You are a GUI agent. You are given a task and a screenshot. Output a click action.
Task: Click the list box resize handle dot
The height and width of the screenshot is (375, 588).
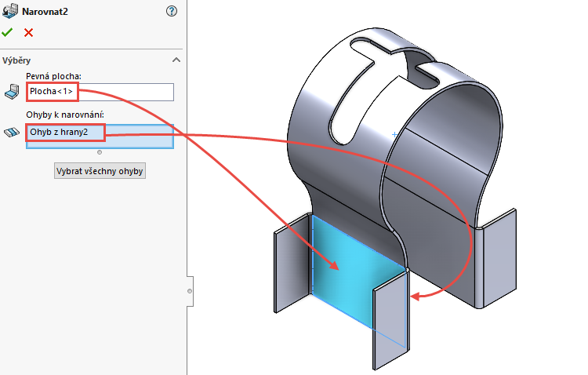coord(100,152)
